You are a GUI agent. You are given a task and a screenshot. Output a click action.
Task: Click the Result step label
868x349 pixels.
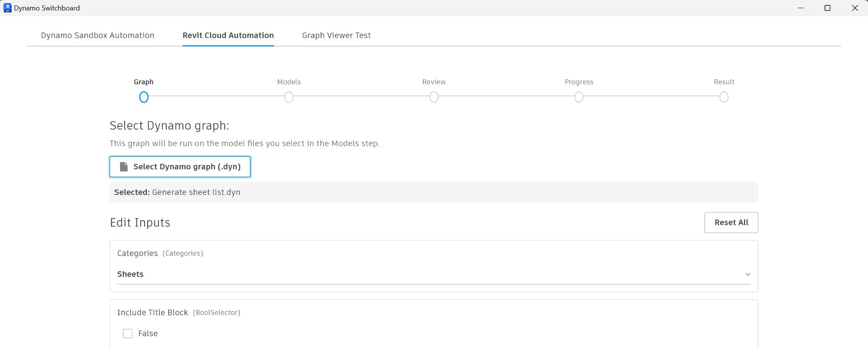[x=724, y=82]
